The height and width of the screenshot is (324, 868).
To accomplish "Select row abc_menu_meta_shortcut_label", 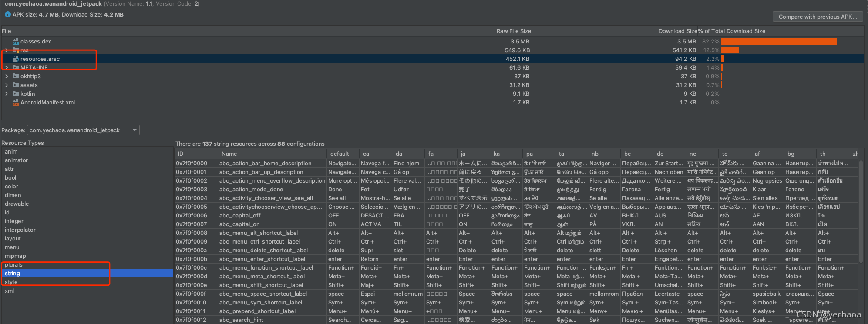I will click(x=517, y=277).
